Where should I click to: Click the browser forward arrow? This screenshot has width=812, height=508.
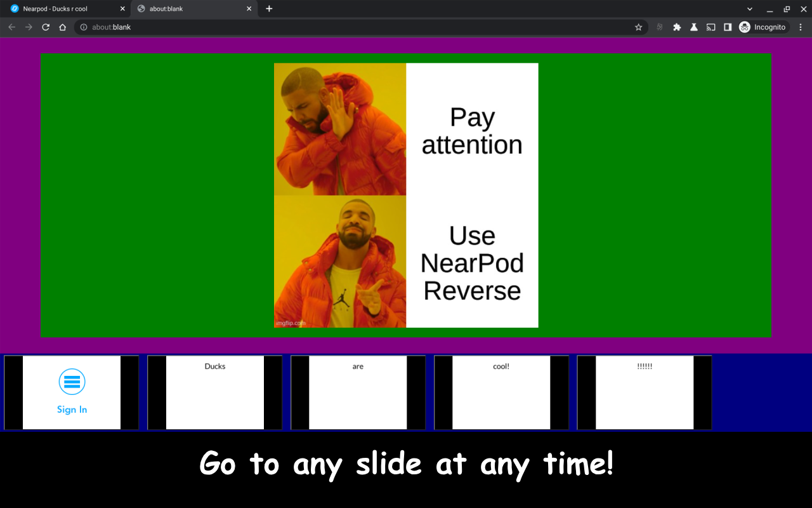(29, 27)
